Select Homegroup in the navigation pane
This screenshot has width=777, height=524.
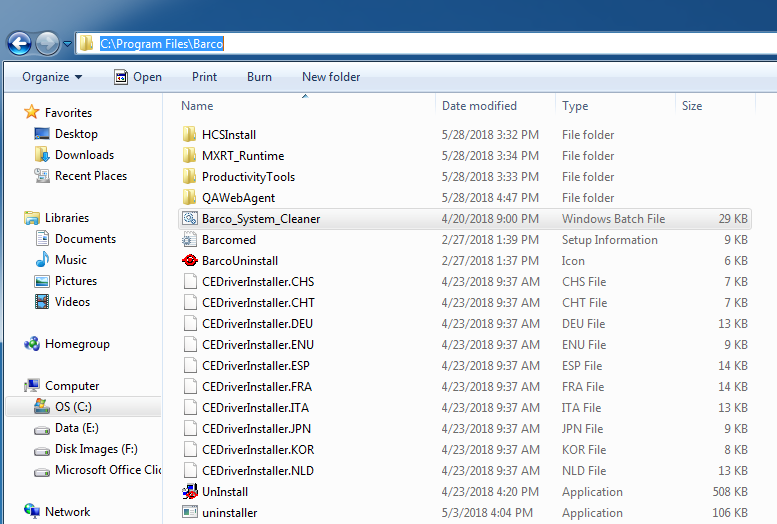coord(77,344)
